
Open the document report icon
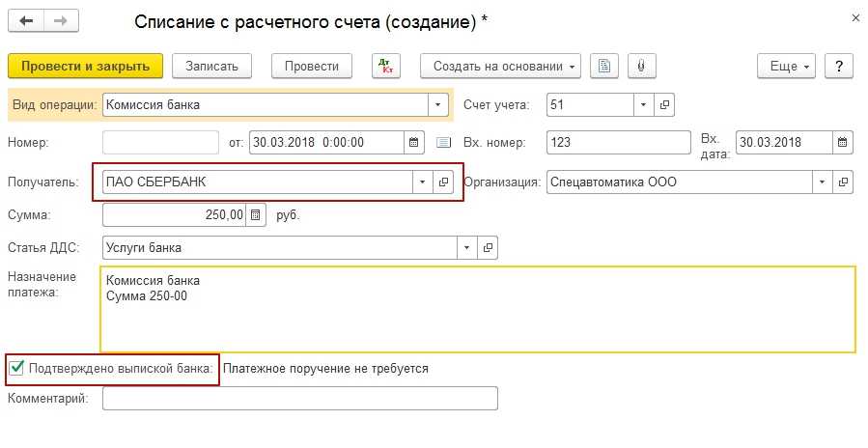point(604,66)
